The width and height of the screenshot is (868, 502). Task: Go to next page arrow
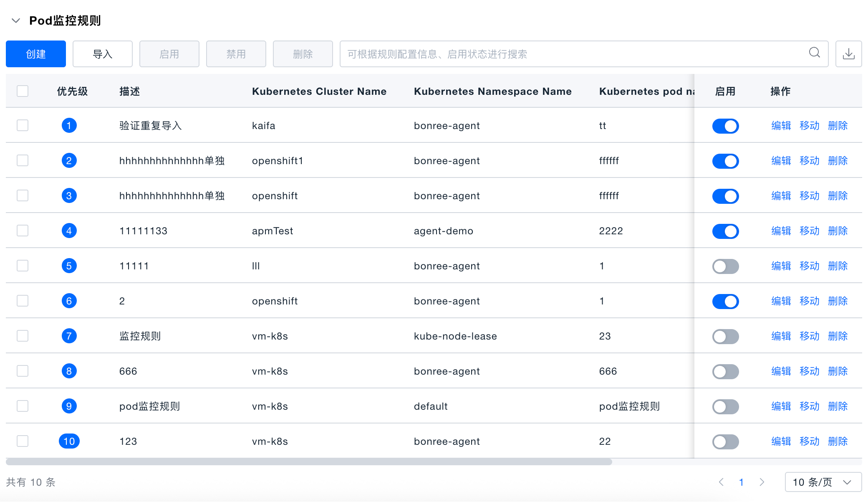click(762, 482)
